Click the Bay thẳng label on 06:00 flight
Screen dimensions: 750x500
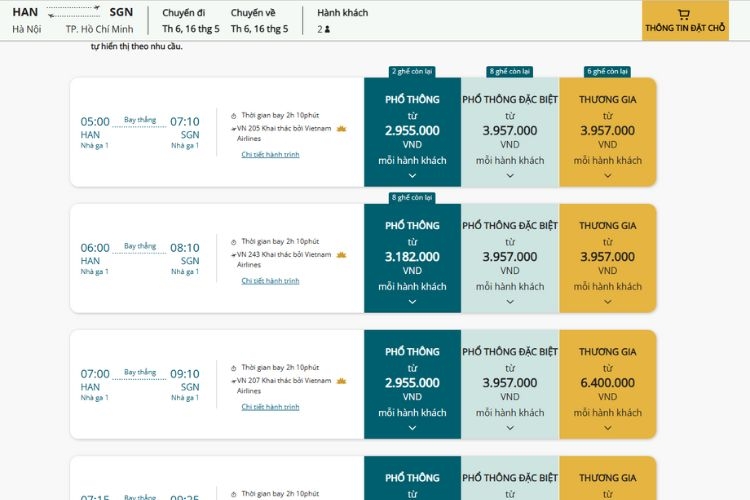(140, 246)
